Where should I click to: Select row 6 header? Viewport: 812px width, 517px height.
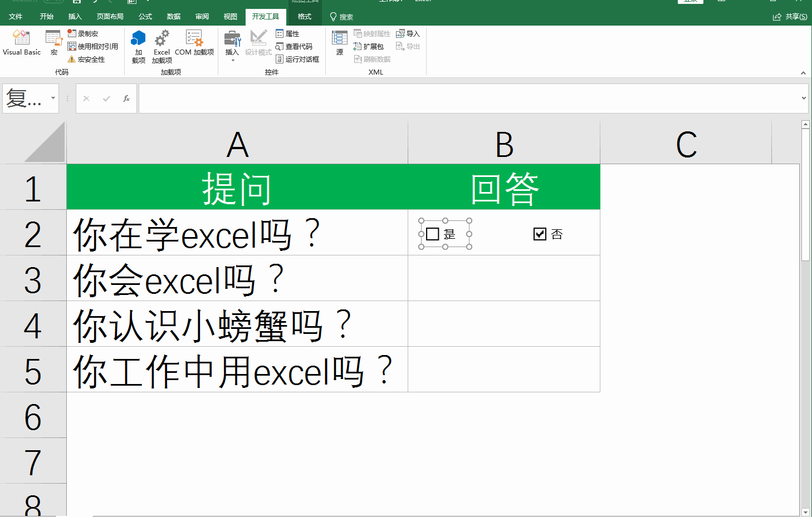tap(33, 415)
